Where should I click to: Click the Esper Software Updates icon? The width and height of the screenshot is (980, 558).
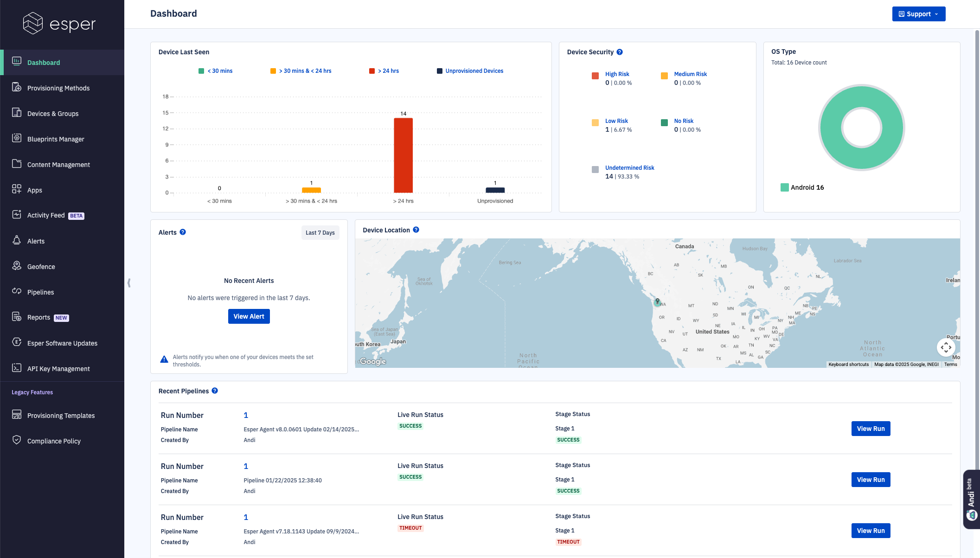coord(16,343)
